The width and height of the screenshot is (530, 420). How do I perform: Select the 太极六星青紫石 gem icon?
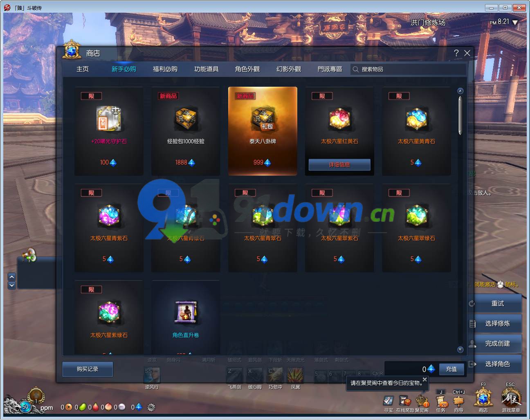pyautogui.click(x=109, y=216)
